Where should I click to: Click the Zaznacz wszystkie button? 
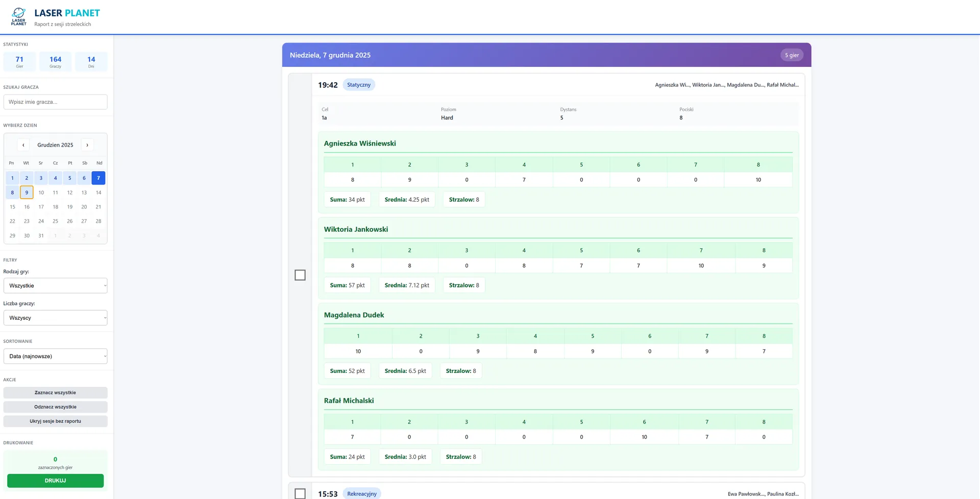coord(55,393)
